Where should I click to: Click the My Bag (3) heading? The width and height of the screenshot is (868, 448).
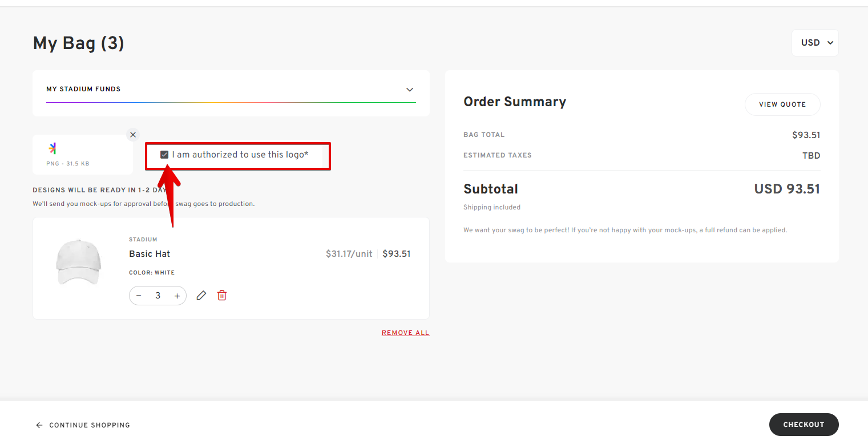pos(79,43)
